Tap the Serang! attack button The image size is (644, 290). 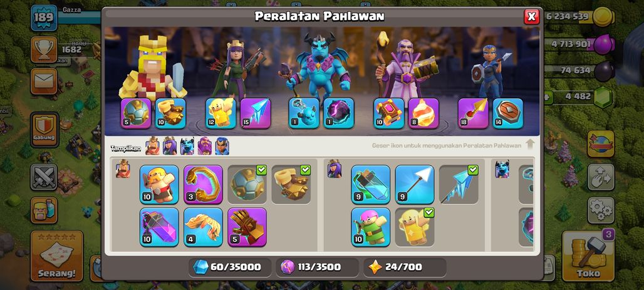click(x=56, y=256)
